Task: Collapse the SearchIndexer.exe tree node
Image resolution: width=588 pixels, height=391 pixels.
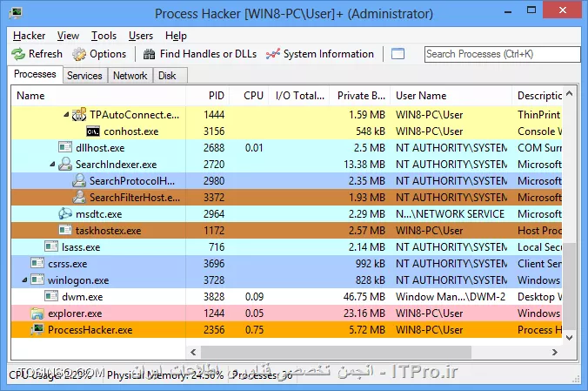Action: pos(52,164)
